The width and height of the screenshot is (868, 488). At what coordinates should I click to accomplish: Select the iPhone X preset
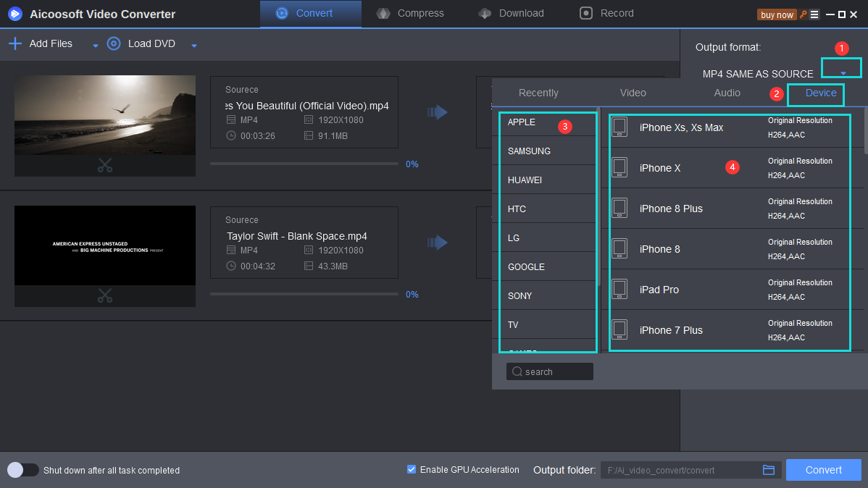[733, 168]
